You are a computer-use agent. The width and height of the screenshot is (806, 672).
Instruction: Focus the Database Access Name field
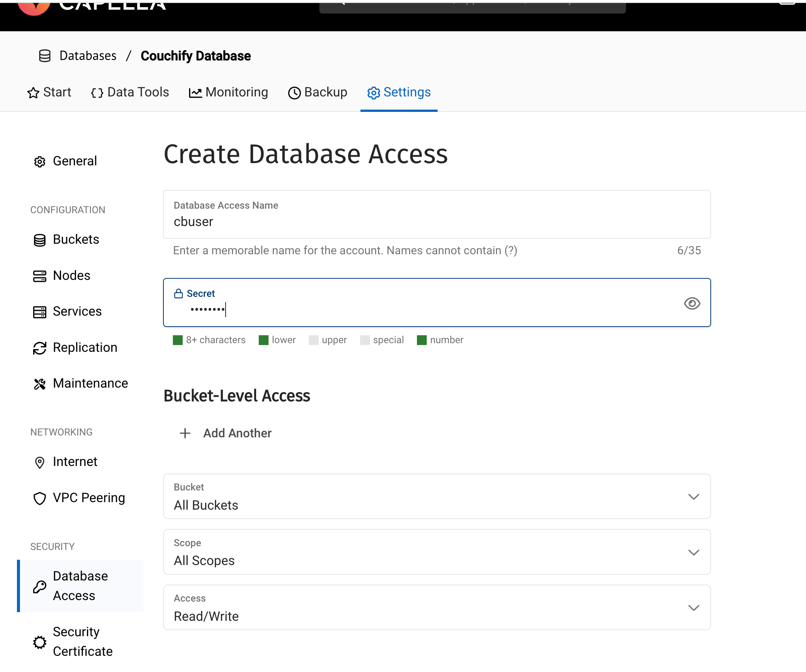tap(437, 215)
